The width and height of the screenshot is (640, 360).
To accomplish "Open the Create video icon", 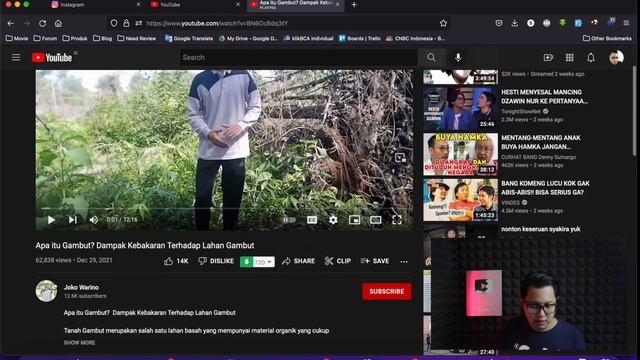I will tap(548, 58).
